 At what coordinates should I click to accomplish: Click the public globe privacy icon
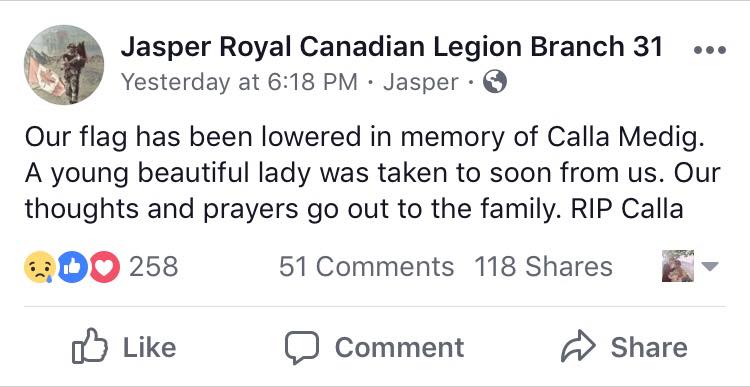tap(495, 82)
